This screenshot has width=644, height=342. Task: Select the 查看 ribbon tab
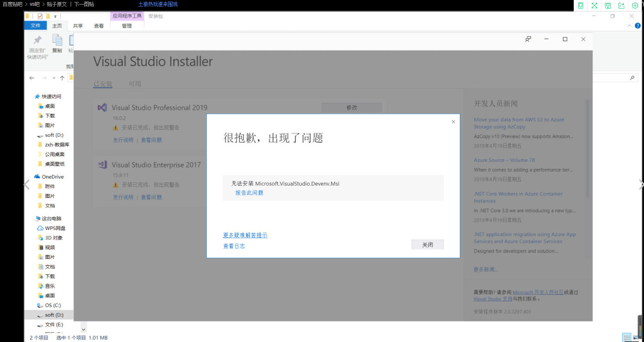pyautogui.click(x=99, y=26)
